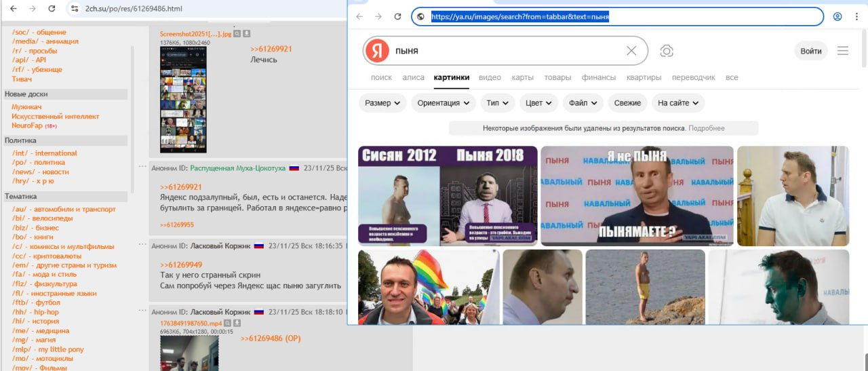The width and height of the screenshot is (868, 371).
Task: Reload the 2ch.su page
Action: point(52,9)
